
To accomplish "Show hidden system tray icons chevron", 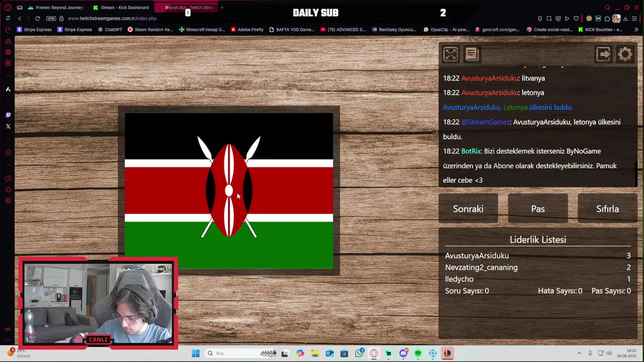I will point(579,353).
